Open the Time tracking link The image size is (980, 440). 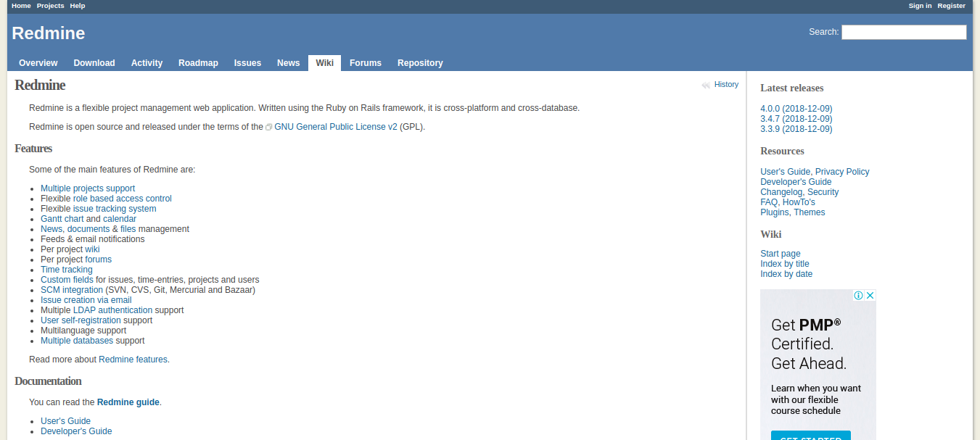pos(67,270)
